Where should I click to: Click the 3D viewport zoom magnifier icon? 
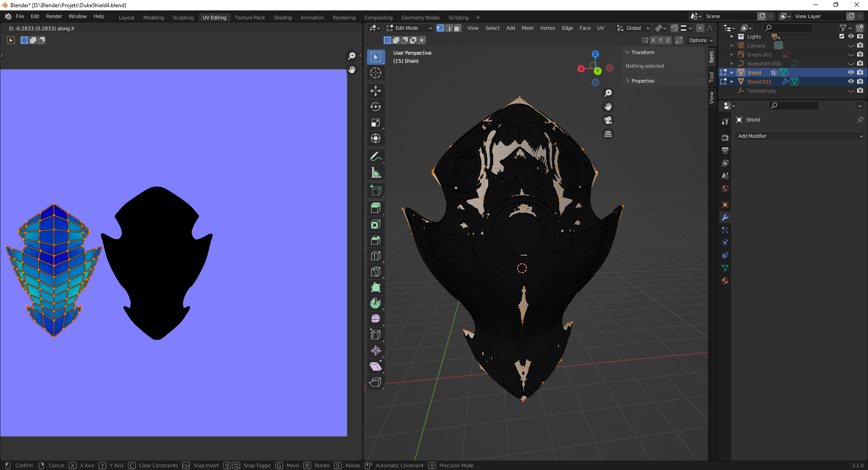(x=609, y=93)
